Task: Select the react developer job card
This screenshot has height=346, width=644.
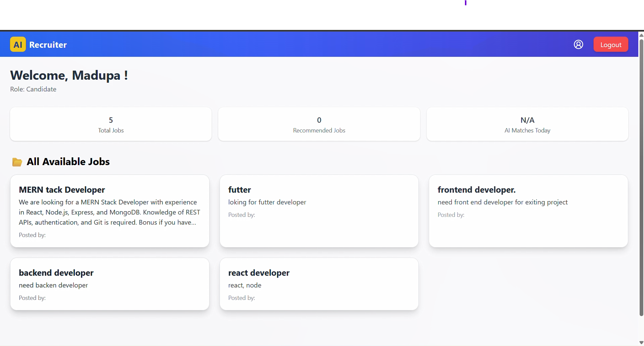Action: [319, 284]
